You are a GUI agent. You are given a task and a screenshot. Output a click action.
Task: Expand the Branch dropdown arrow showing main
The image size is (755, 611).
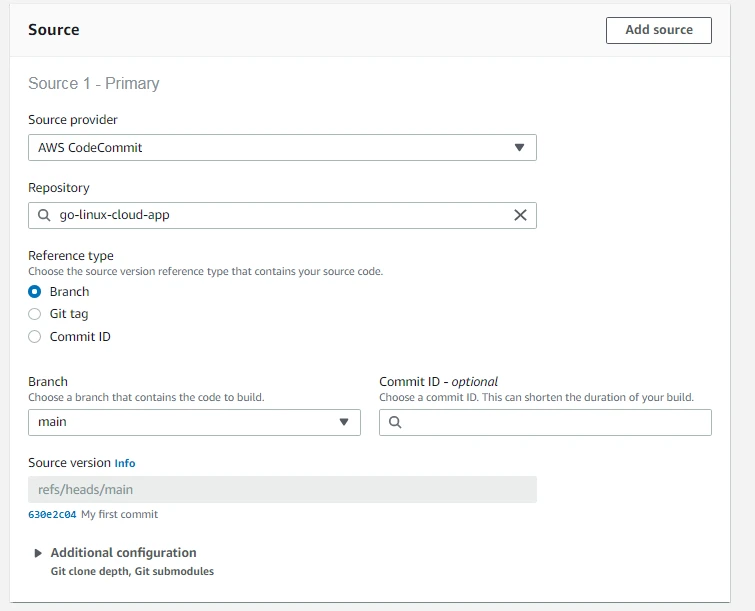click(343, 422)
